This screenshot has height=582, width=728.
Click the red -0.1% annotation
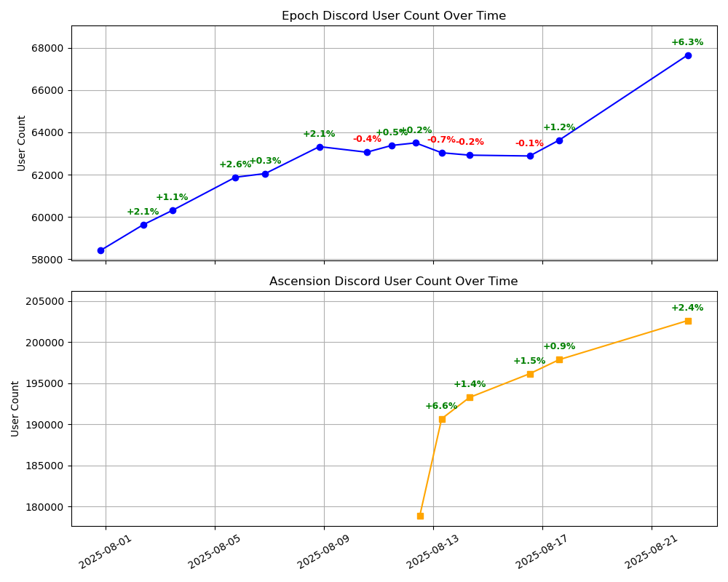(529, 143)
